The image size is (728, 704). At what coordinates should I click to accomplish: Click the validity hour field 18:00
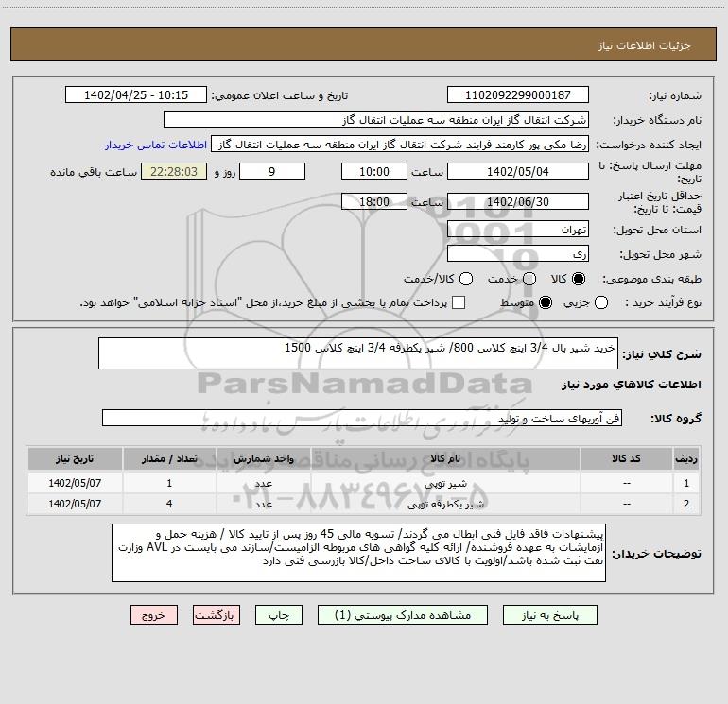(x=374, y=201)
